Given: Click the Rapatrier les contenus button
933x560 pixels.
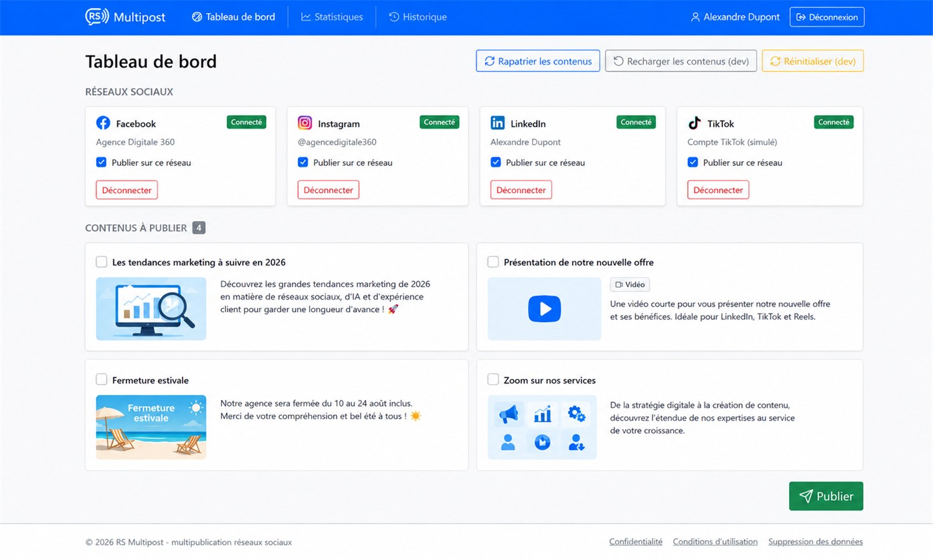Looking at the screenshot, I should click(x=538, y=61).
